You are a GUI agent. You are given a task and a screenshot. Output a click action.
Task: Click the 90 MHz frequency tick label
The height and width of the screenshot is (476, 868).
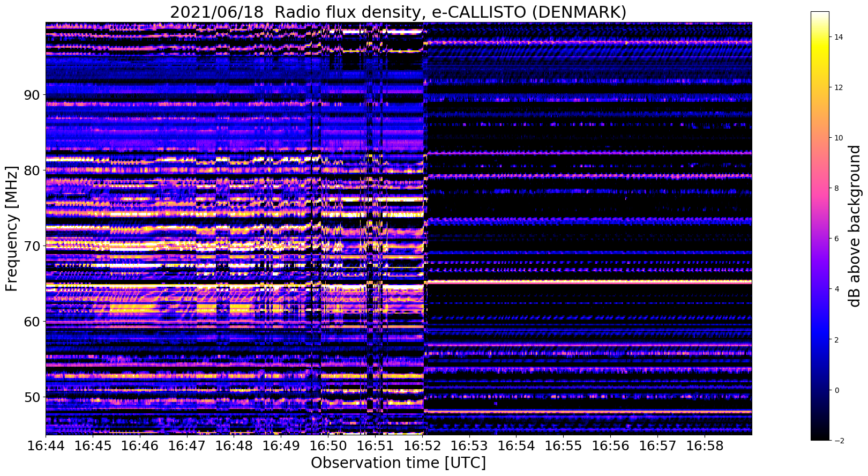31,95
